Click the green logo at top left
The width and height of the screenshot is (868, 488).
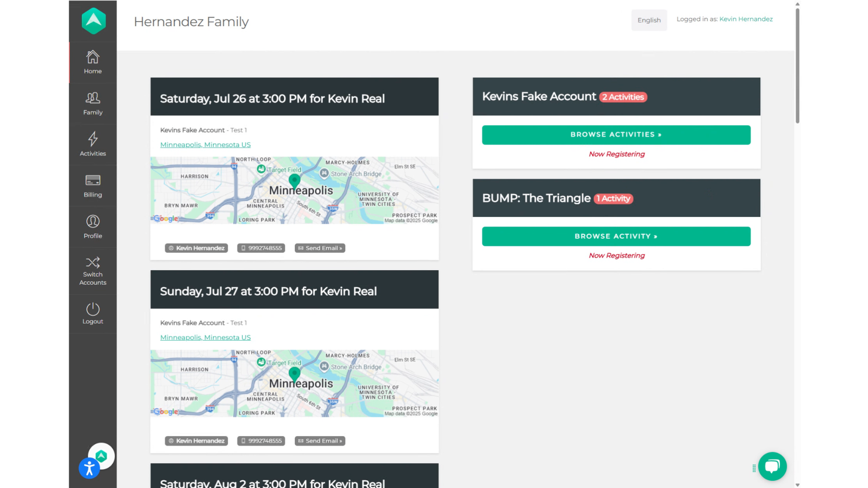coord(94,21)
